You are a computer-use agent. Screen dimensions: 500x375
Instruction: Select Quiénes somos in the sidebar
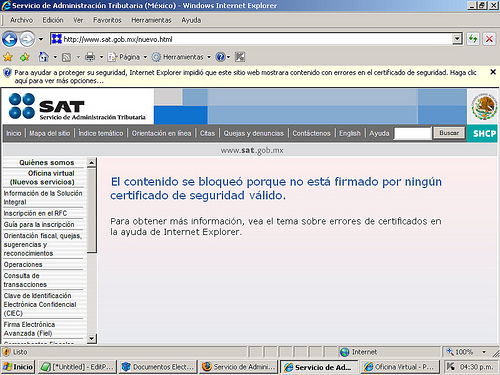point(47,163)
